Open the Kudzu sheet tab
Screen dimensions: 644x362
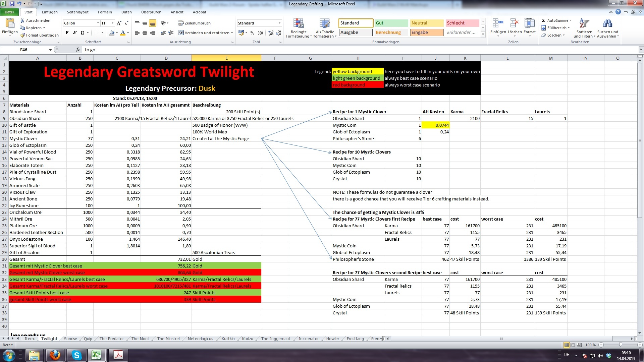[248, 339]
